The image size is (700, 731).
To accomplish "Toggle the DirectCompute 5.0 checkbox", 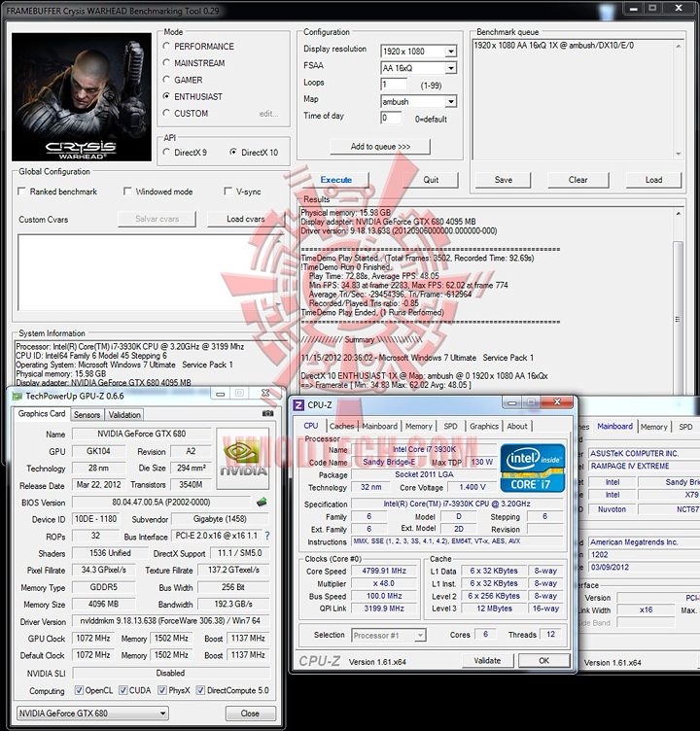I will tap(200, 690).
